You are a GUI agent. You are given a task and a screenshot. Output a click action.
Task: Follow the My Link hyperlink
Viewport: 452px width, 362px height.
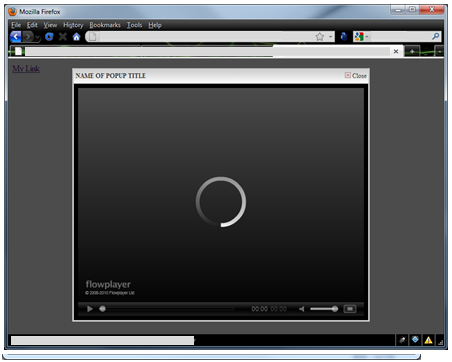pyautogui.click(x=26, y=69)
